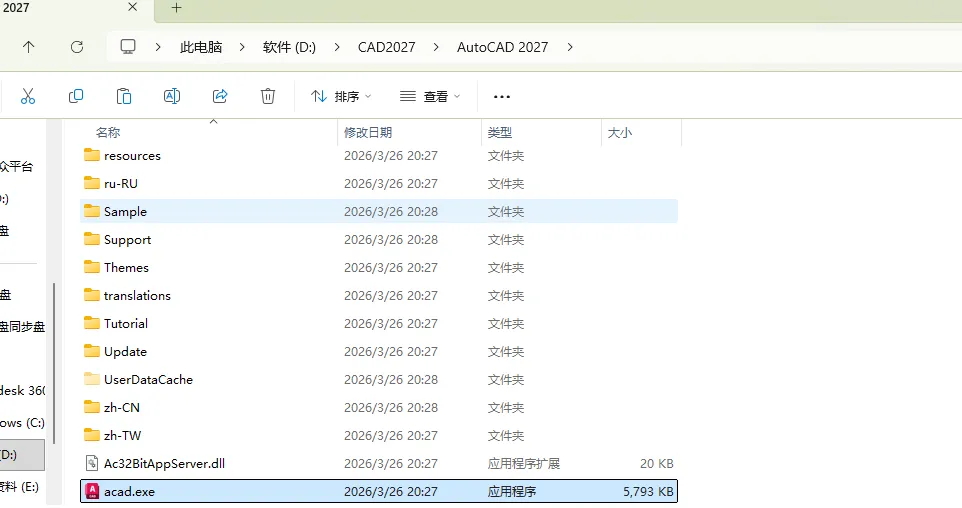Select the zh-TW folder icon

point(91,435)
